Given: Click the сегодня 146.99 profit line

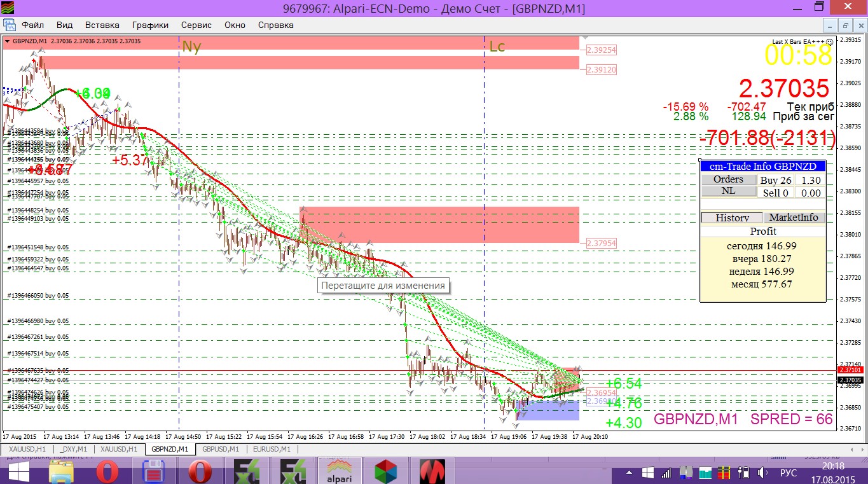Looking at the screenshot, I should (762, 245).
